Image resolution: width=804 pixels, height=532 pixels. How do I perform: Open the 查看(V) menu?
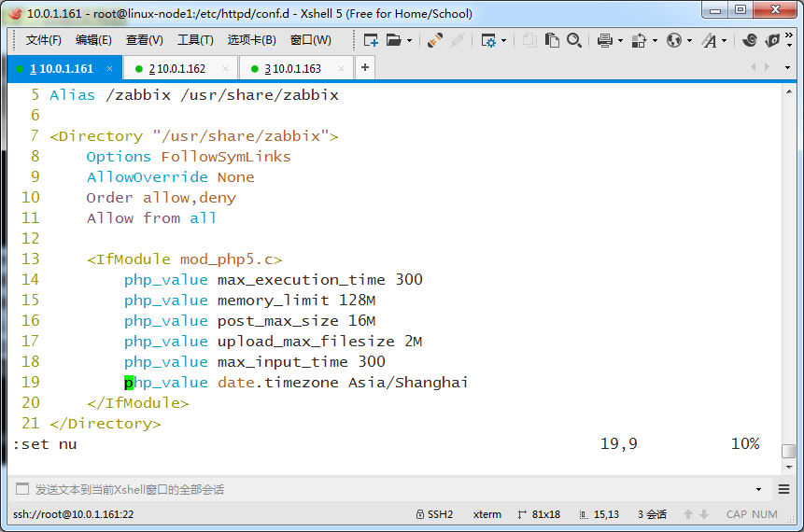point(144,40)
